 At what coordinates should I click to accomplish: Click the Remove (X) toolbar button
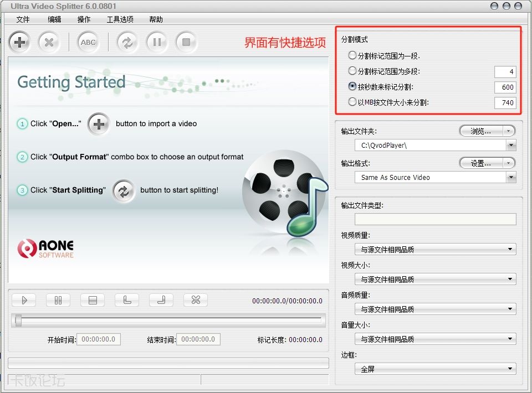click(49, 42)
